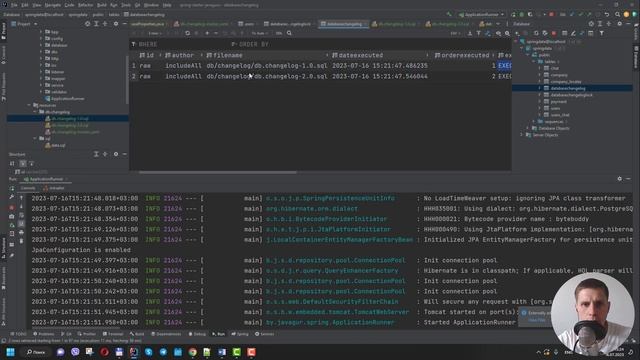The width and height of the screenshot is (640, 360).
Task: Select cell db/changelog/db.changelog-2.0.sql
Action: (267, 76)
